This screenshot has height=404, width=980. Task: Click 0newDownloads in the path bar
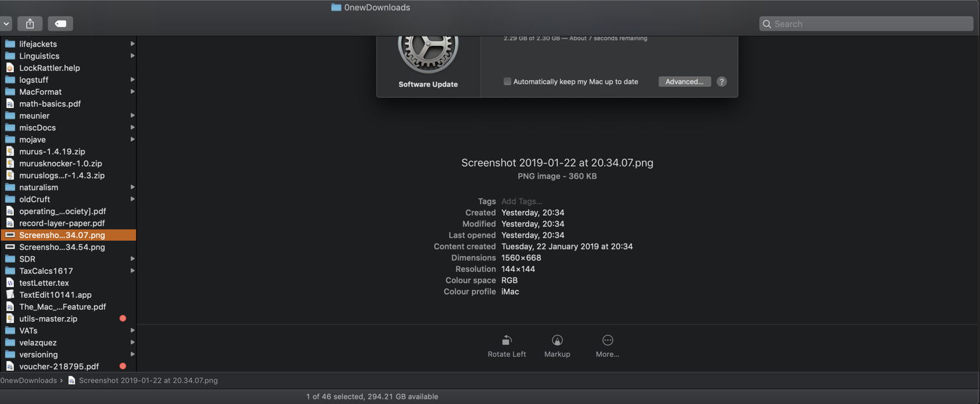click(29, 381)
